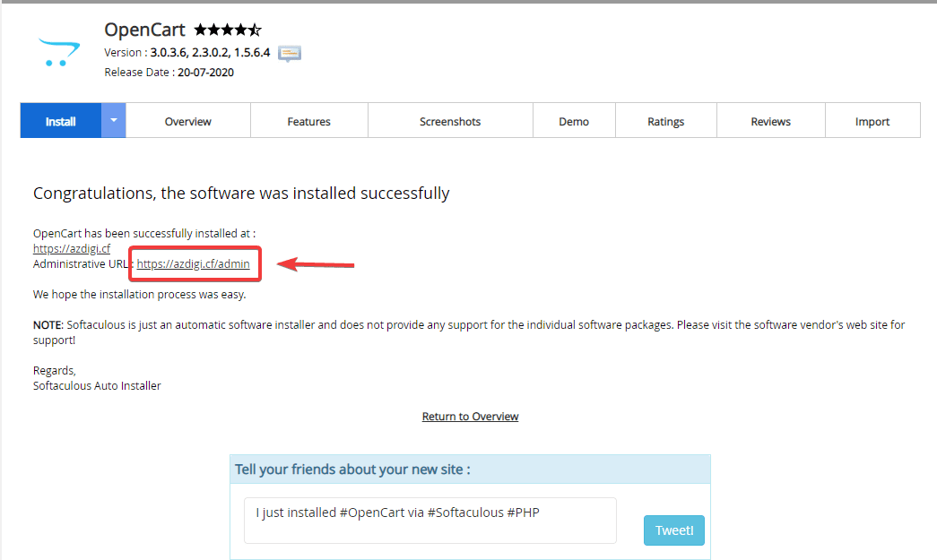View the Demo tab

click(x=574, y=121)
